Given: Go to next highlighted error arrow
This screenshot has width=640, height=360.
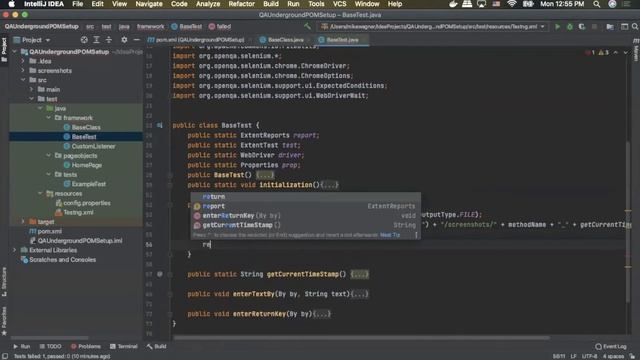Looking at the screenshot, I should pyautogui.click(x=625, y=53).
